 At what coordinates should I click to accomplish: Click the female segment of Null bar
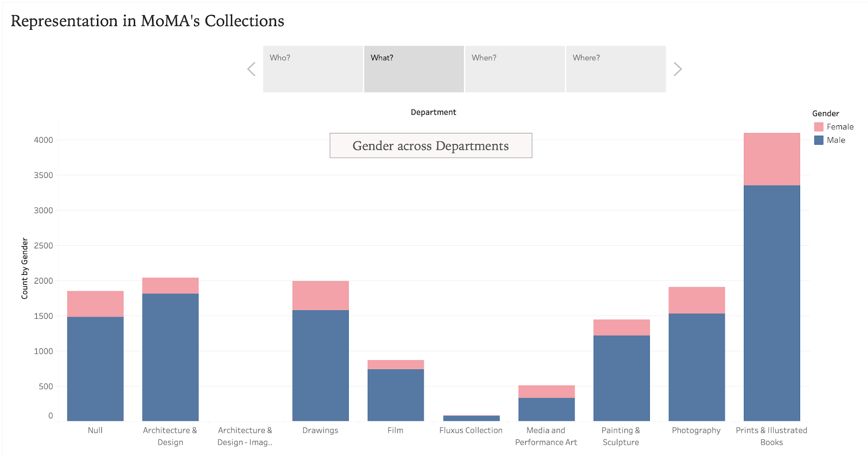[x=95, y=304]
